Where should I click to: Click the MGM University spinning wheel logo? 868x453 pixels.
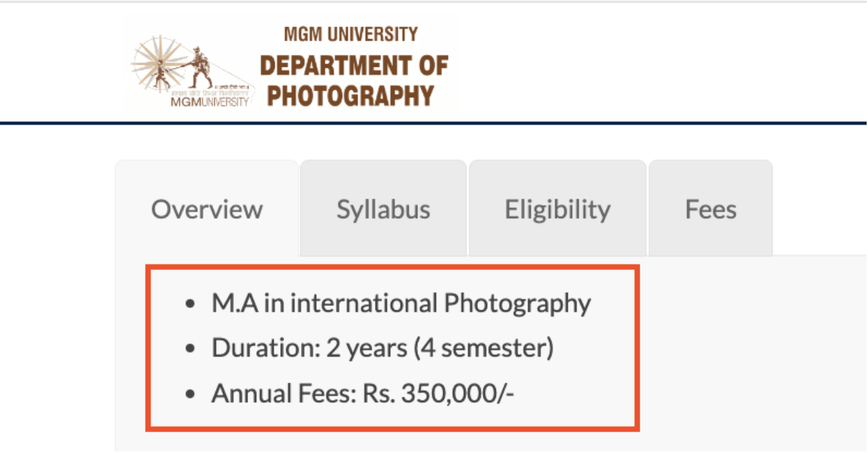[x=159, y=63]
